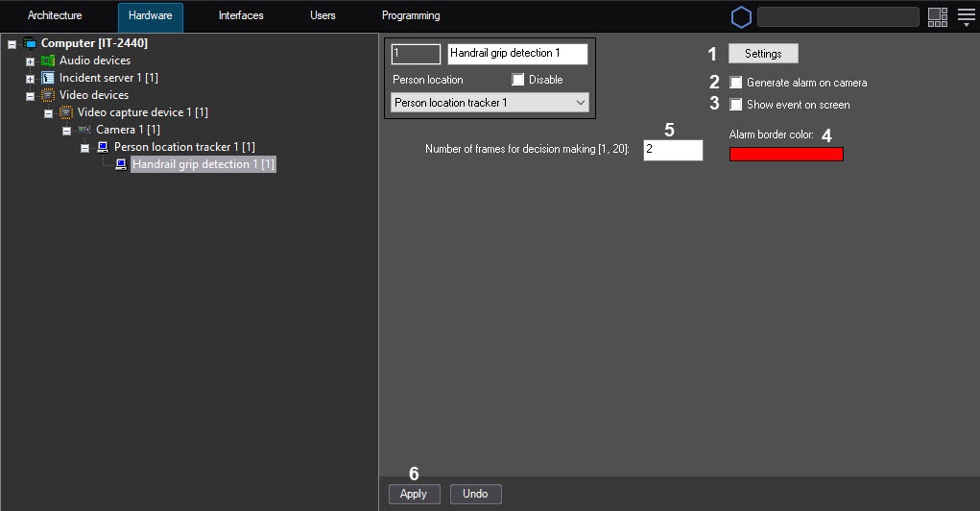
Task: Check the Disable checkbox
Action: (518, 80)
